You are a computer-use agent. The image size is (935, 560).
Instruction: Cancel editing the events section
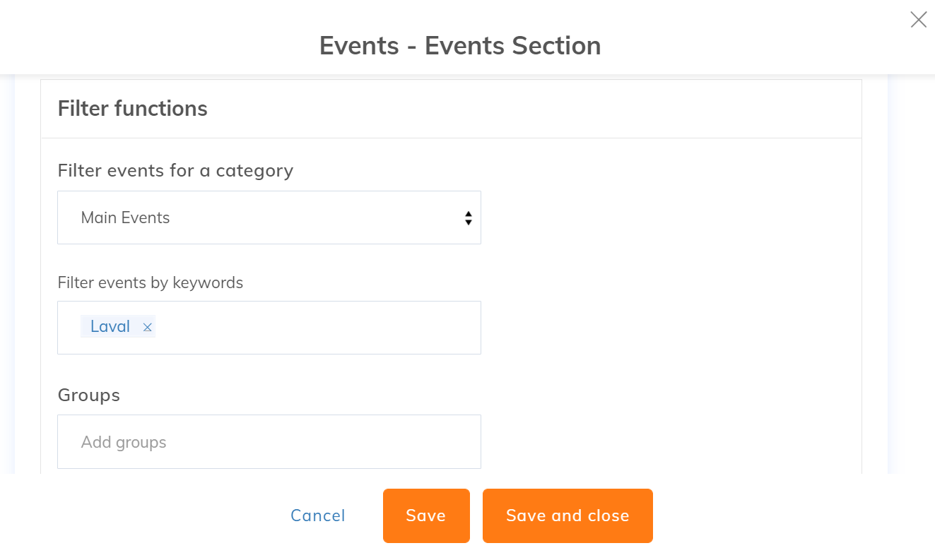[x=318, y=516]
